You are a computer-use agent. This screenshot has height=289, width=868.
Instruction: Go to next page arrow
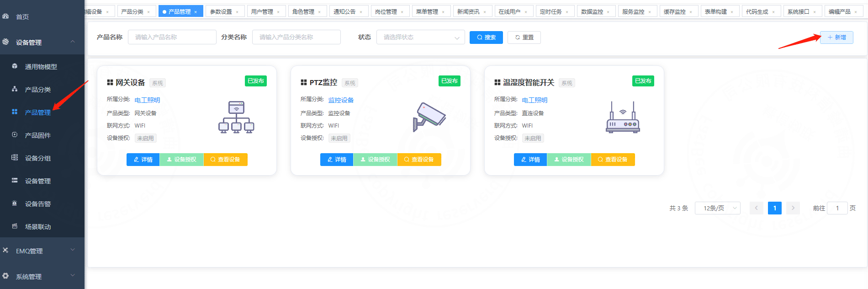793,208
